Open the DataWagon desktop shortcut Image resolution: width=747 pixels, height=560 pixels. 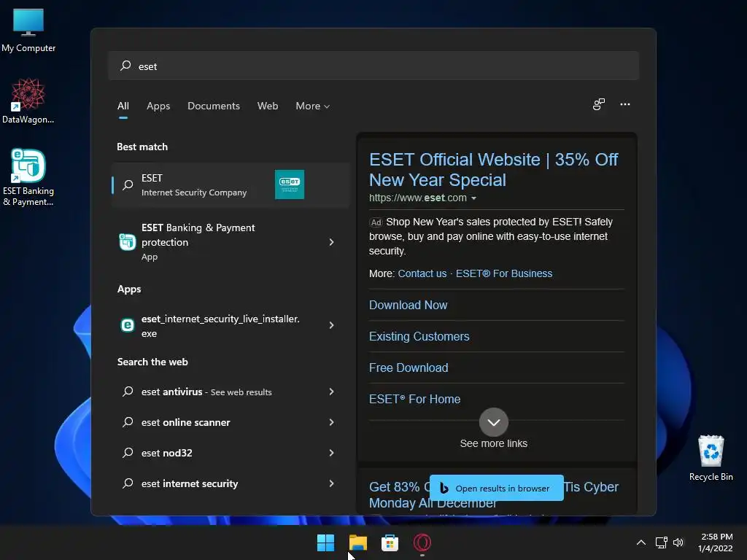coord(28,101)
